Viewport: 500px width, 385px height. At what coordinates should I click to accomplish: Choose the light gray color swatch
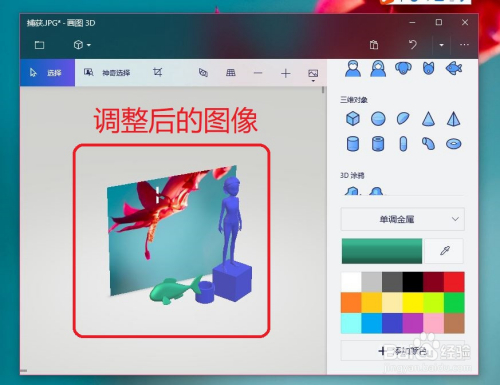coord(372,282)
